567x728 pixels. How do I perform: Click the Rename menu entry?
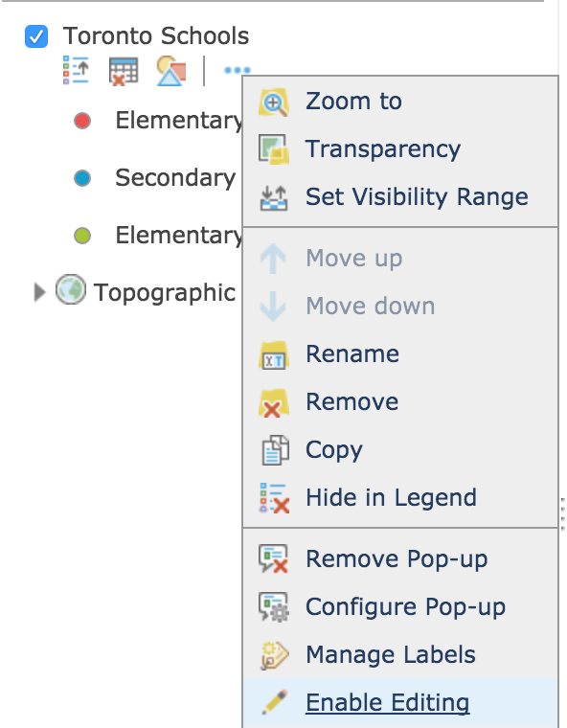352,353
